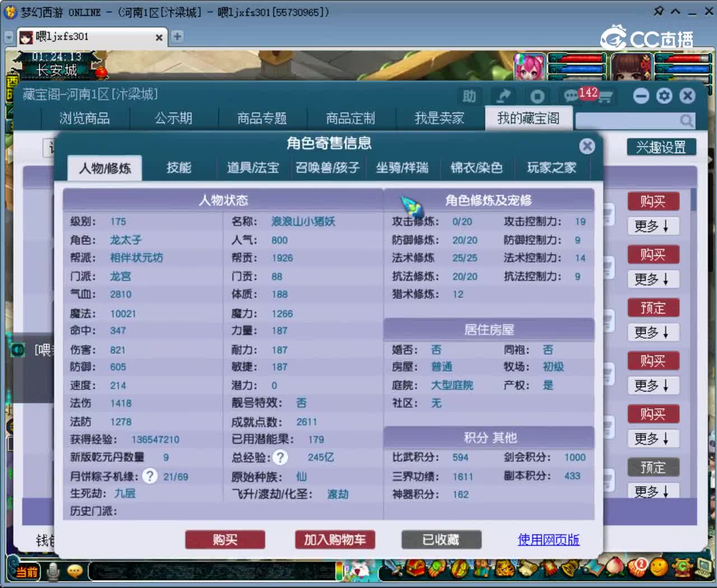The height and width of the screenshot is (588, 717).
Task: Open the 使用网页版 link
Action: pos(548,540)
